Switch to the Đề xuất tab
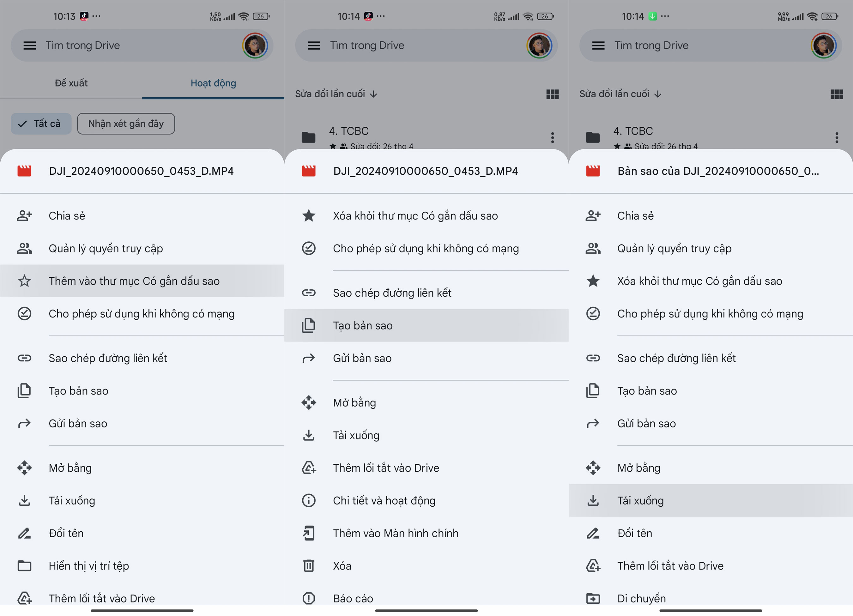Viewport: 853px width, 616px height. point(71,83)
